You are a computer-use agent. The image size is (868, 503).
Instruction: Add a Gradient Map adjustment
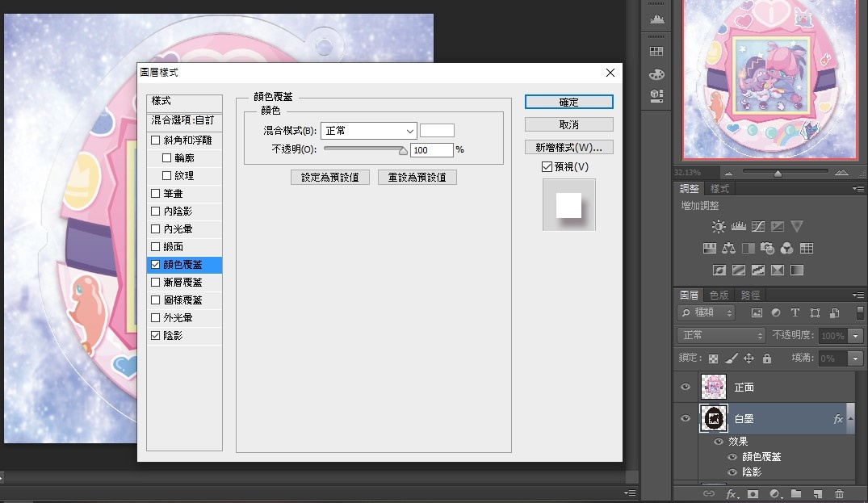[797, 270]
